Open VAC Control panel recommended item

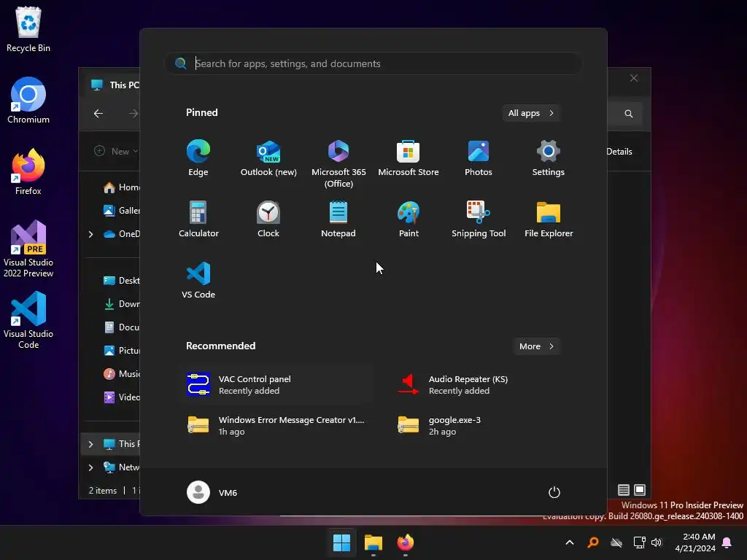point(276,385)
